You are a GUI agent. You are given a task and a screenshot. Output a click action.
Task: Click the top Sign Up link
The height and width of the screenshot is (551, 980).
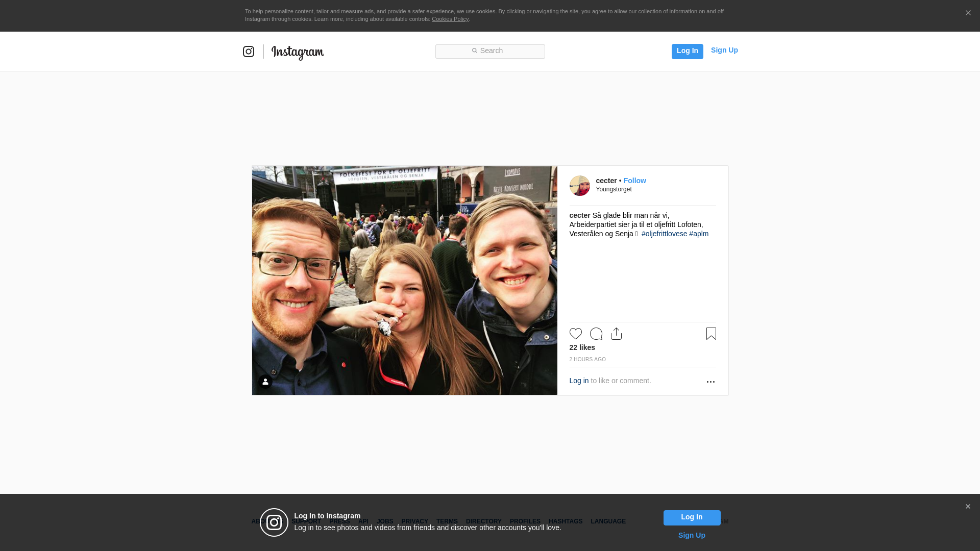pos(724,50)
